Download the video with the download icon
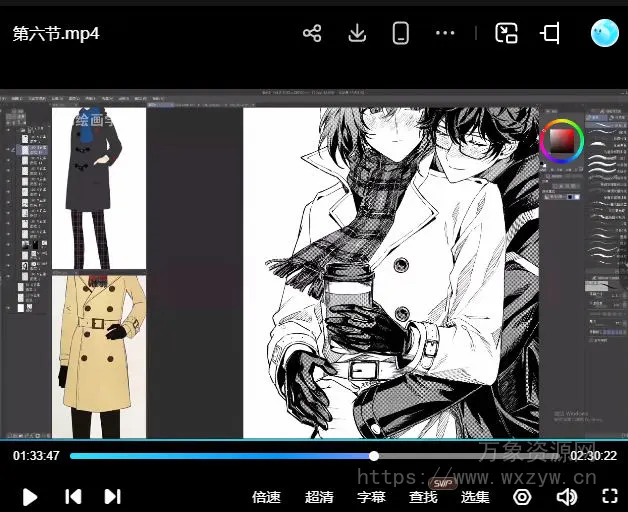 (x=357, y=33)
